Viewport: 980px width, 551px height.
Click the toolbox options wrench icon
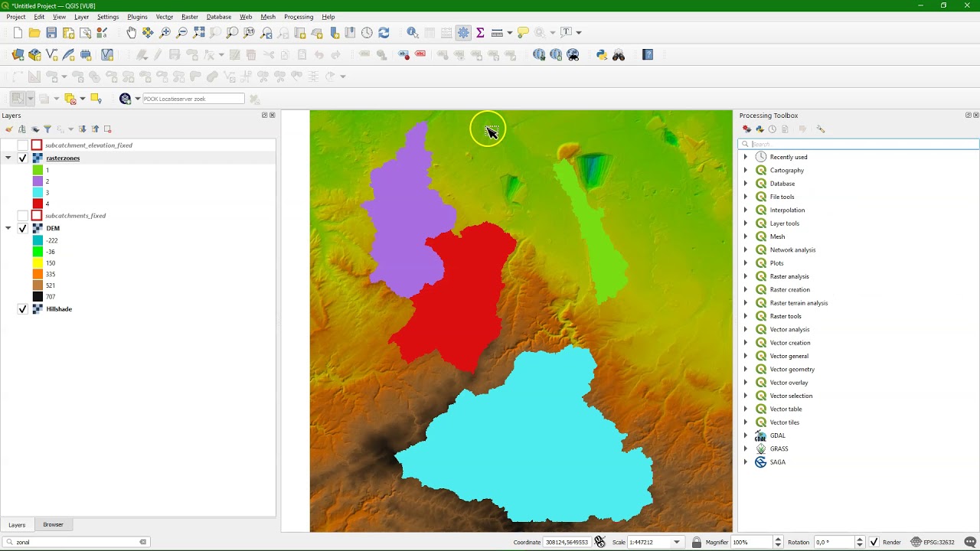pyautogui.click(x=821, y=129)
